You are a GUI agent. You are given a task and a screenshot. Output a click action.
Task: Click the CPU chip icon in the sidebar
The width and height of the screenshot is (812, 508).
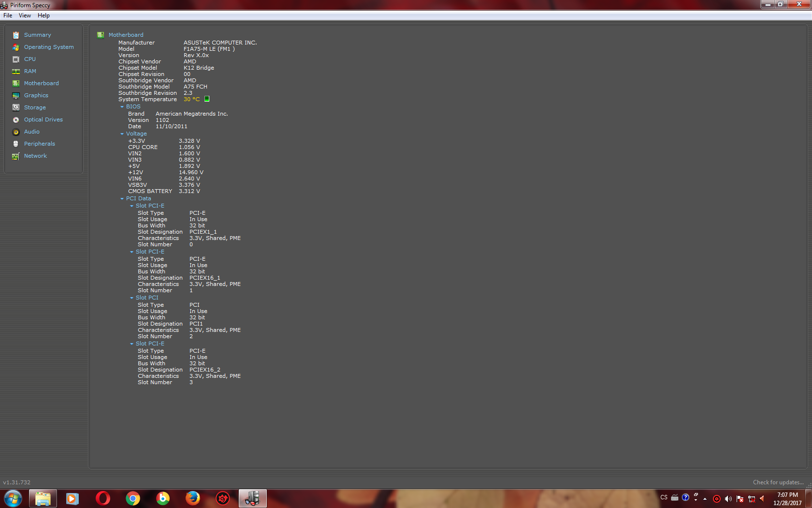16,59
